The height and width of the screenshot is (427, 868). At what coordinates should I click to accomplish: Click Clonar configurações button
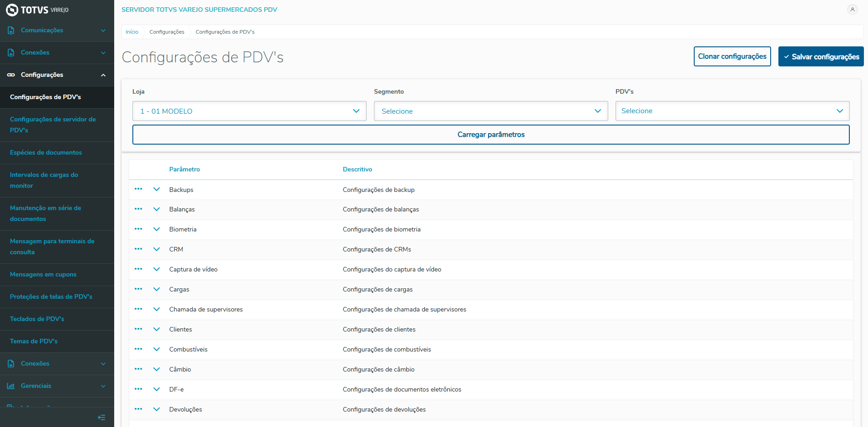(x=732, y=56)
